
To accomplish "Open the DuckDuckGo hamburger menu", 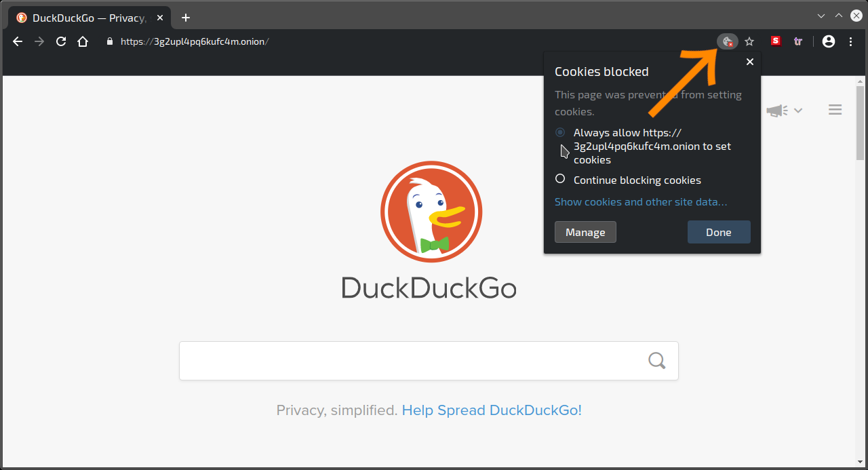I will point(835,110).
